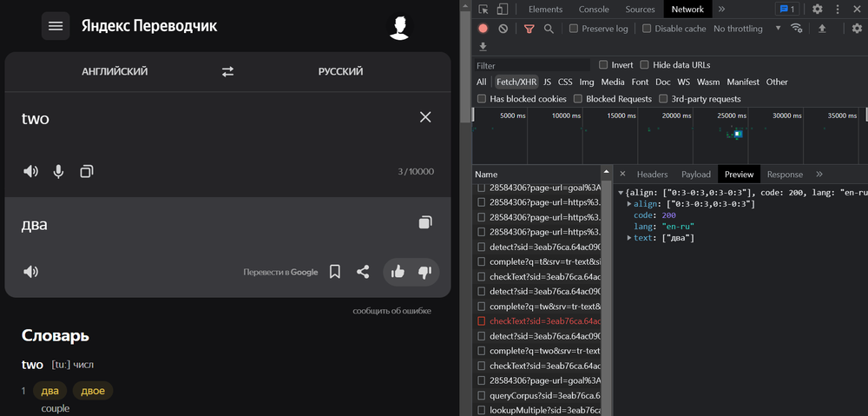This screenshot has width=868, height=416.
Task: Open the DevTools settings gear
Action: pyautogui.click(x=817, y=9)
